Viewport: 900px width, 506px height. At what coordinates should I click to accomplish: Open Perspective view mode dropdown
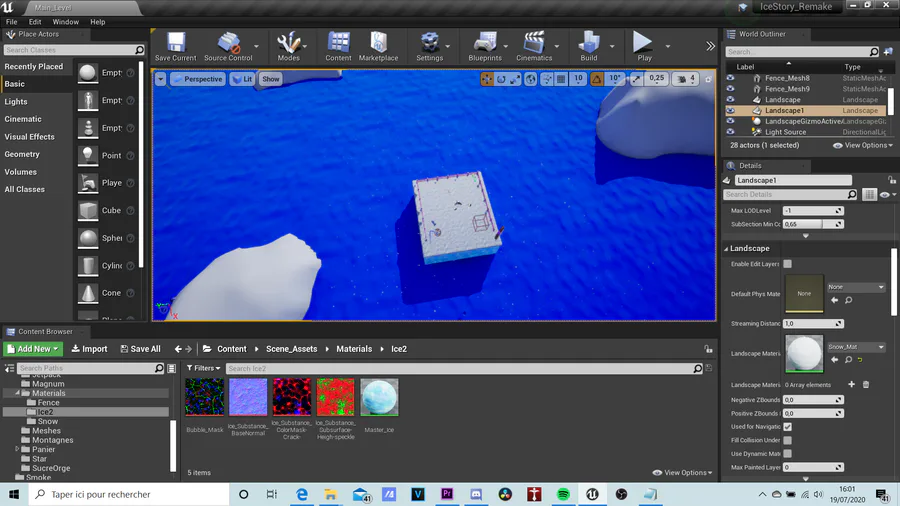(197, 79)
